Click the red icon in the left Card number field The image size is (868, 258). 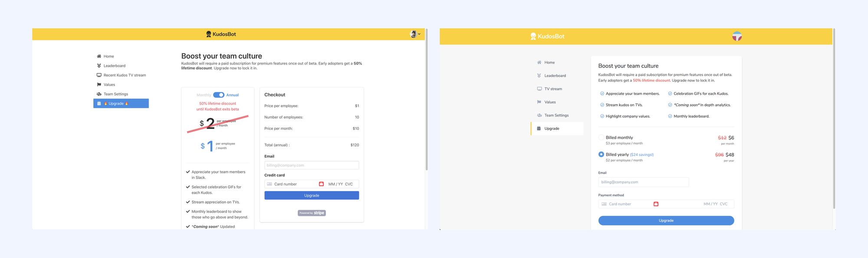tap(321, 184)
